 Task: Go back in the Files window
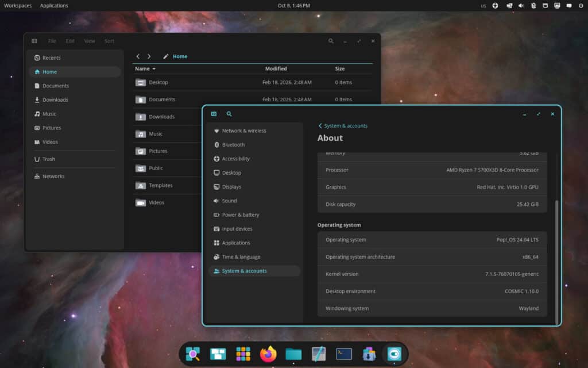pyautogui.click(x=138, y=56)
